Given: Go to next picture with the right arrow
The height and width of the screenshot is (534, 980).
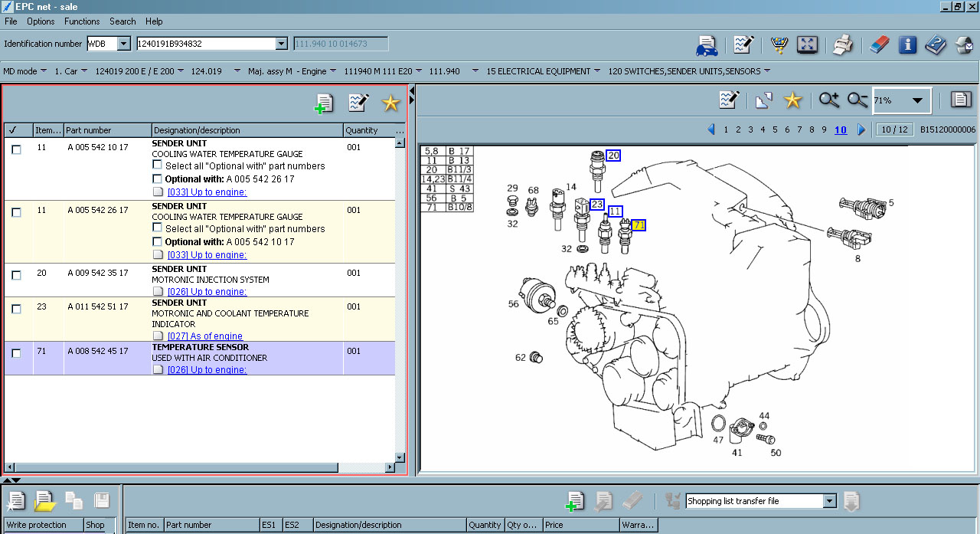Looking at the screenshot, I should [x=861, y=129].
